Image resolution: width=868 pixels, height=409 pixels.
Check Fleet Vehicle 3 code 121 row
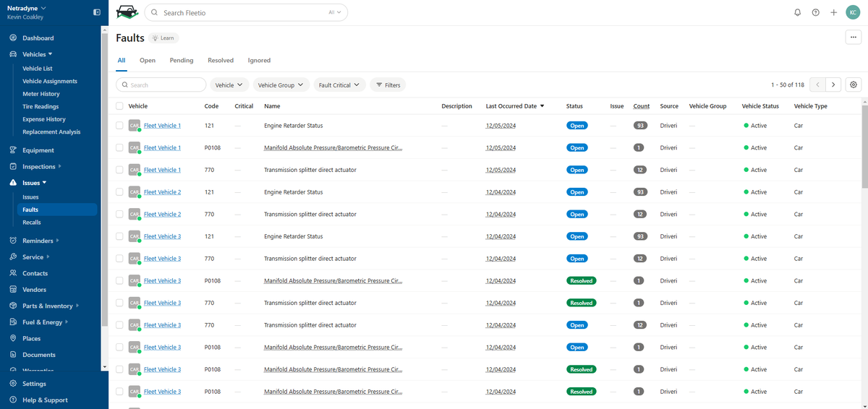click(119, 236)
